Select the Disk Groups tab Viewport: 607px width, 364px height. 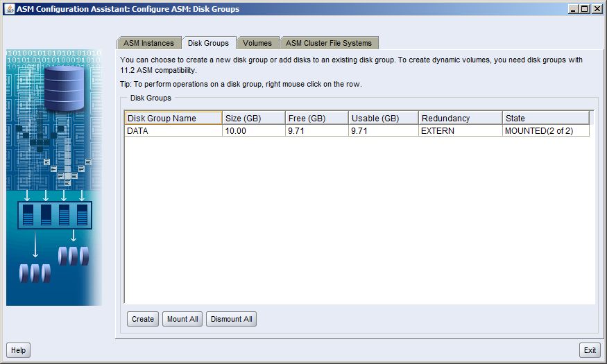click(208, 43)
